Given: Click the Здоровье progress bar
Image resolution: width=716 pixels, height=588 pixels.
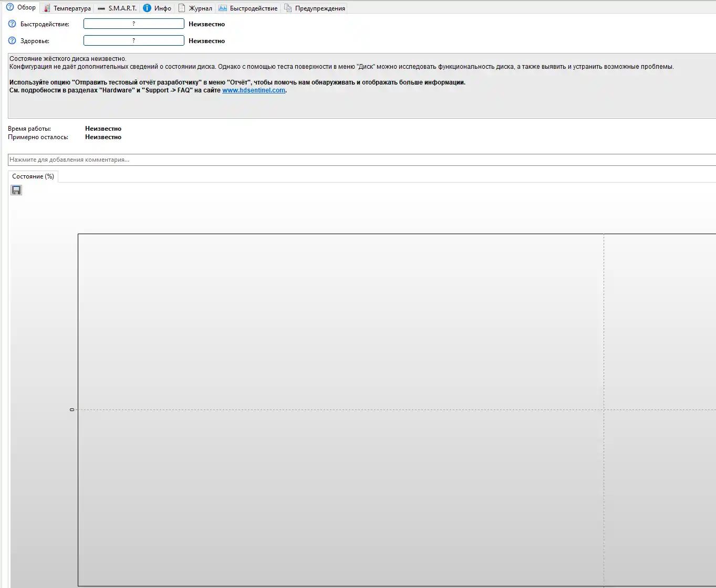Looking at the screenshot, I should tap(134, 40).
